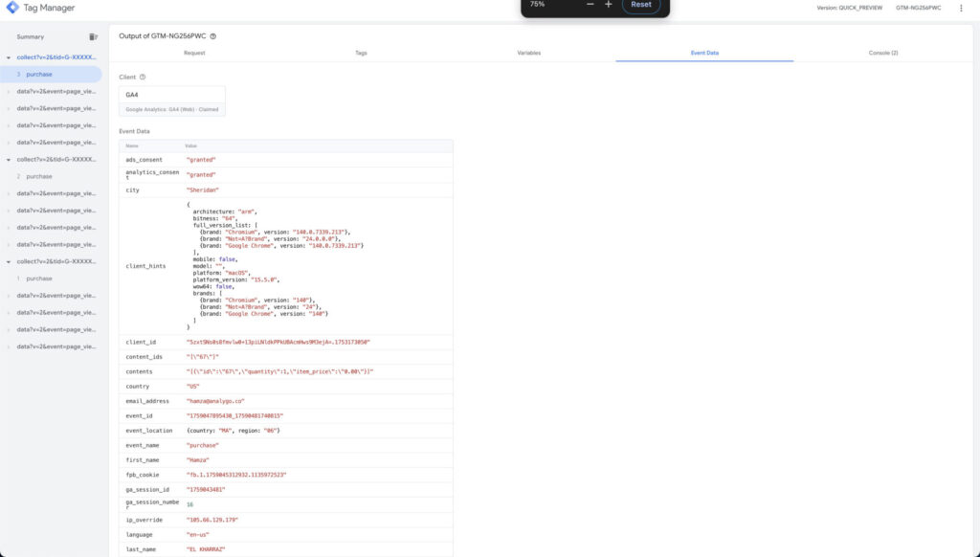Click the Summary item in sidebar
This screenshot has height=557, width=980.
click(x=31, y=36)
